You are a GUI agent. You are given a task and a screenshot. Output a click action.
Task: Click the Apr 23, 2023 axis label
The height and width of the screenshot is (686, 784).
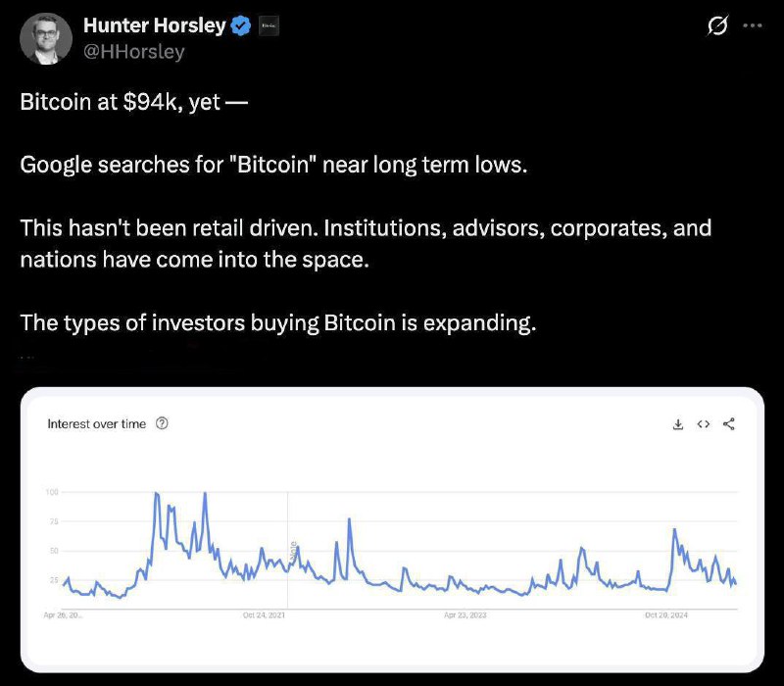(465, 615)
